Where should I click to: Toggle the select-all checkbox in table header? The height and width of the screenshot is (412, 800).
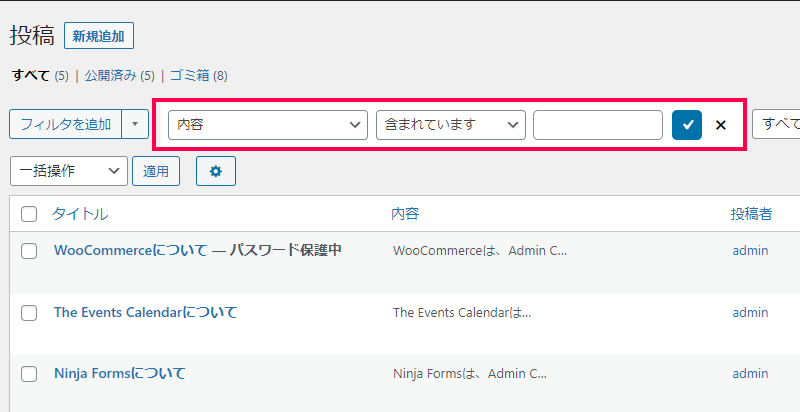tap(29, 214)
